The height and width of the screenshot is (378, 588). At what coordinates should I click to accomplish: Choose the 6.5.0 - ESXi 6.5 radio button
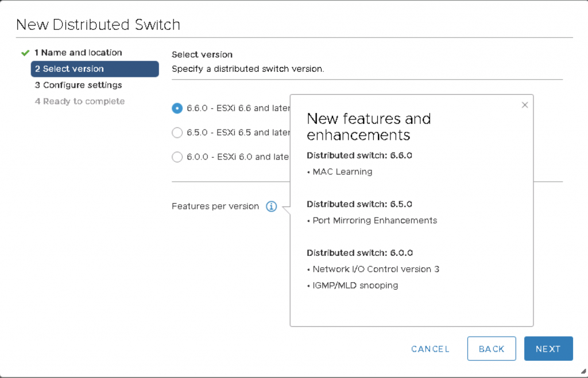click(177, 133)
